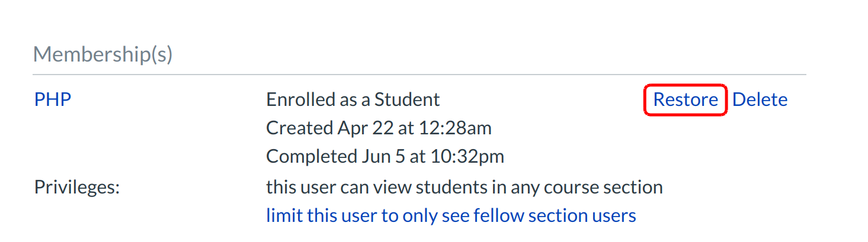The width and height of the screenshot is (868, 242).
Task: Select the PHP membership entry
Action: (x=53, y=99)
